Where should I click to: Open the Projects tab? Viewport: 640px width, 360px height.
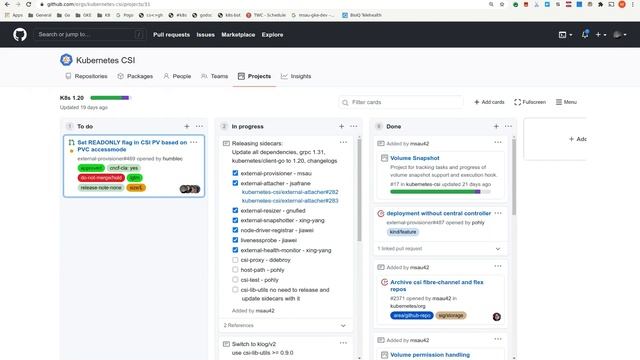pos(254,76)
